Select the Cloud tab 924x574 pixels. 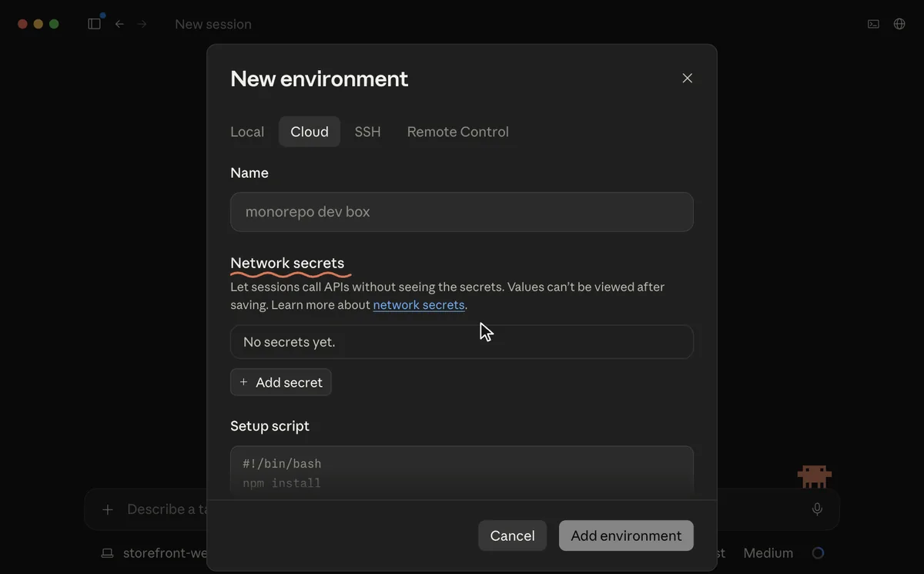click(x=310, y=132)
